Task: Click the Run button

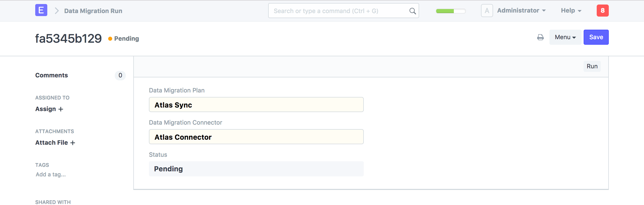Action: click(592, 66)
